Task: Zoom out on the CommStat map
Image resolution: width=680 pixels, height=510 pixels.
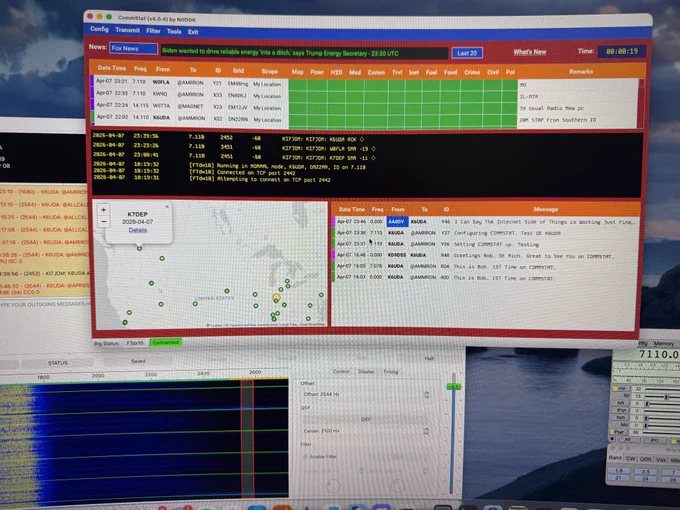Action: [103, 222]
